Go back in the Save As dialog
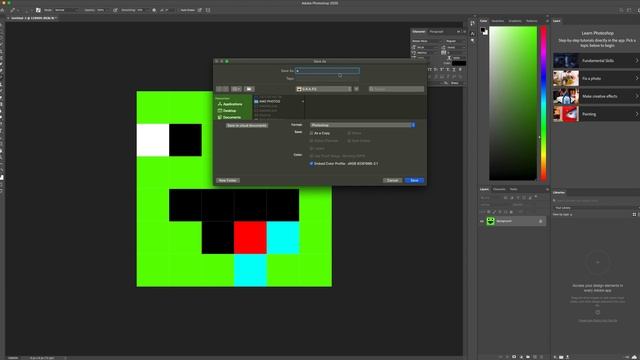 pyautogui.click(x=219, y=89)
